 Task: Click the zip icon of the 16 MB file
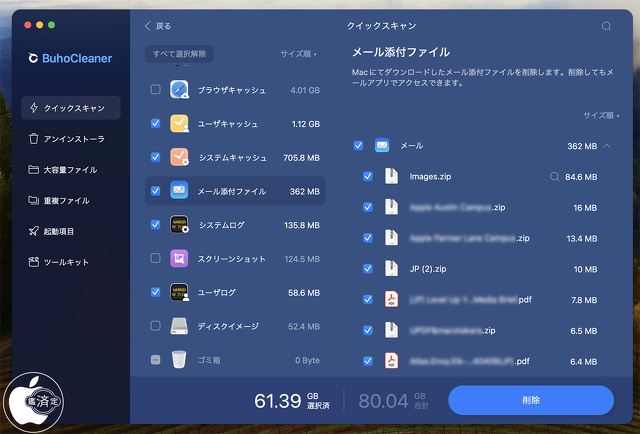click(x=391, y=207)
